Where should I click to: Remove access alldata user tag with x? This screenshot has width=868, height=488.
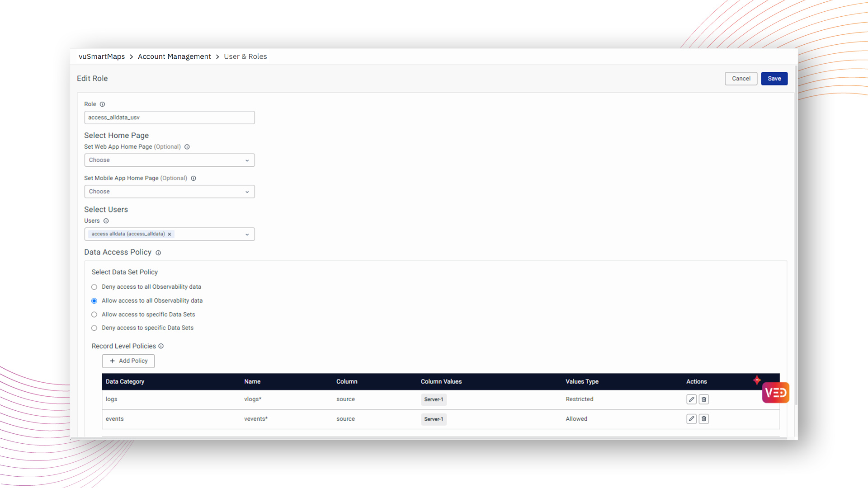170,234
